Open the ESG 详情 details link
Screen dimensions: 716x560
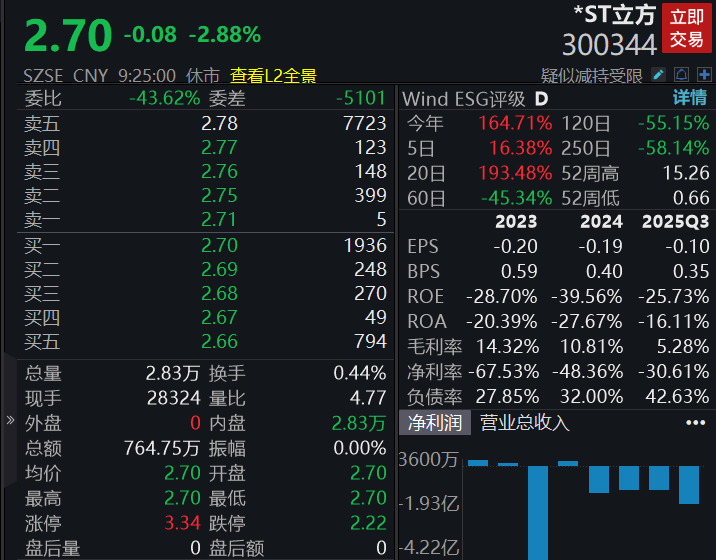(x=689, y=98)
